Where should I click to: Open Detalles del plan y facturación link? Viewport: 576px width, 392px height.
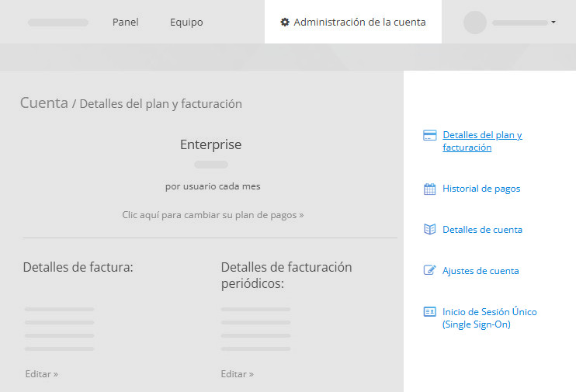(x=482, y=141)
